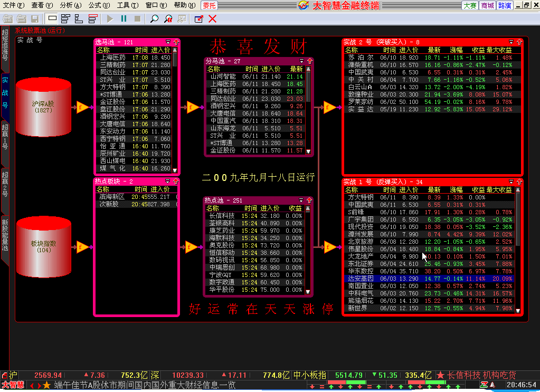The image size is (540, 392).
Task: Open the 工具(T) menu
Action: click(x=128, y=5)
